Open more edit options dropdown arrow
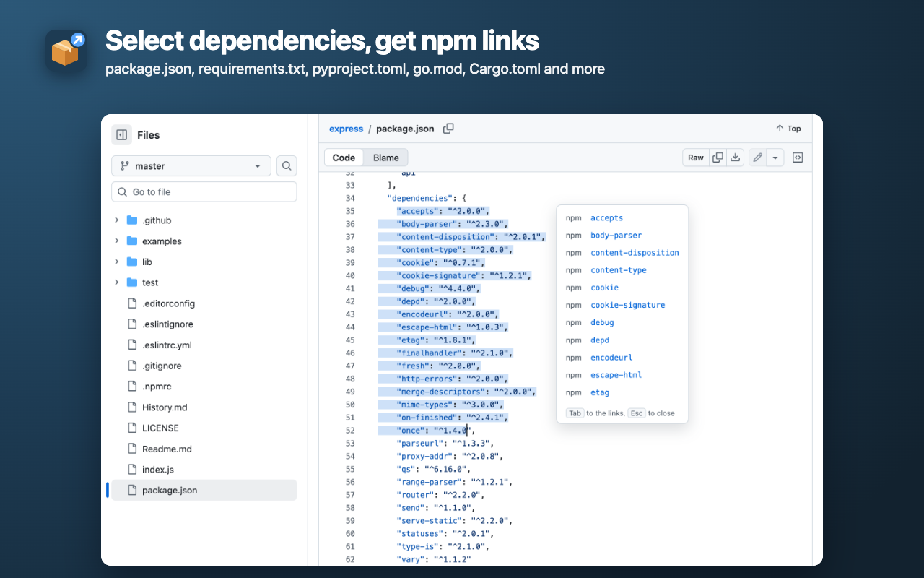The image size is (924, 578). pyautogui.click(x=775, y=158)
